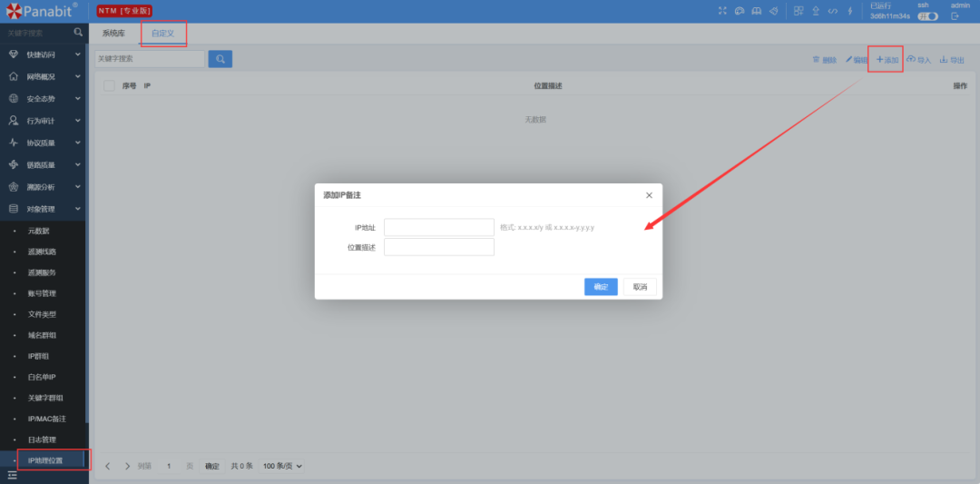Click the fullscreen expand icon in header
980x484 pixels.
(722, 11)
